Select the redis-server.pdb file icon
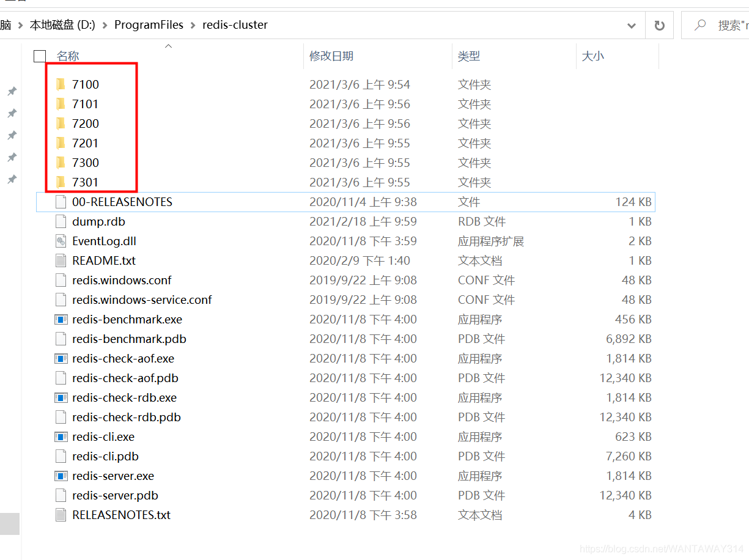 click(x=61, y=495)
